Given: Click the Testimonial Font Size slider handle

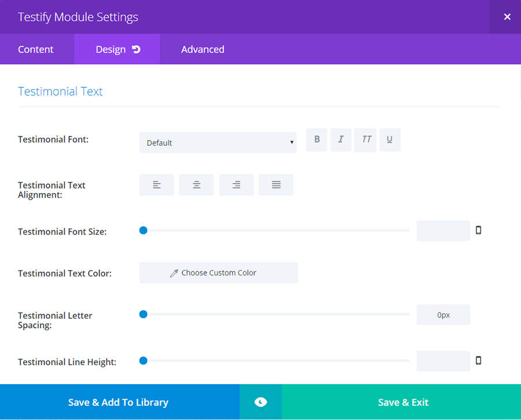Looking at the screenshot, I should [143, 230].
